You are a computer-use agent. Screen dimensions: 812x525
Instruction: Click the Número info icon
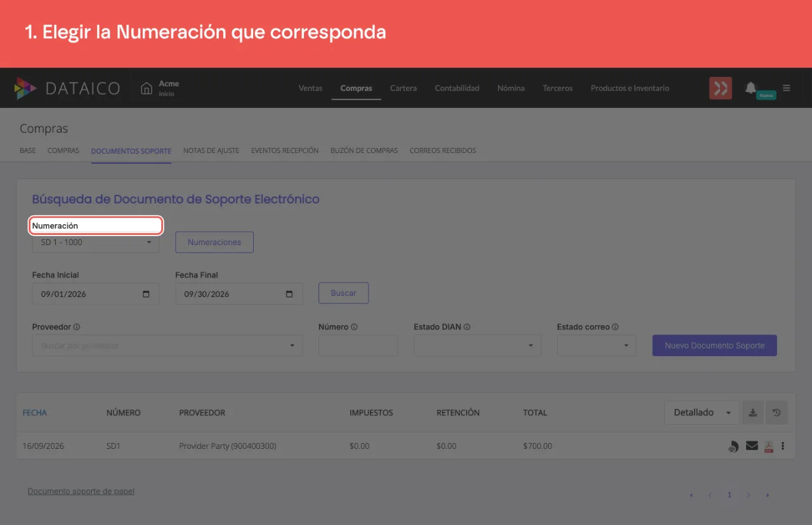tap(354, 327)
